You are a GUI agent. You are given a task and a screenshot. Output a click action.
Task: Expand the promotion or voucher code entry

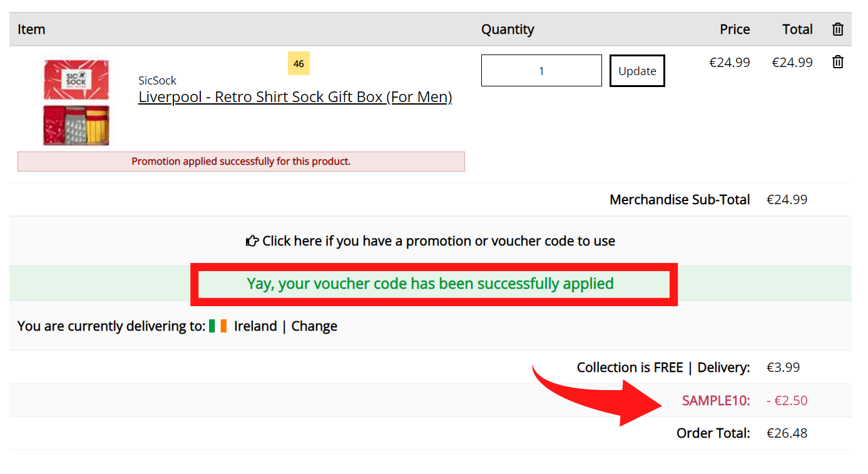pos(438,241)
